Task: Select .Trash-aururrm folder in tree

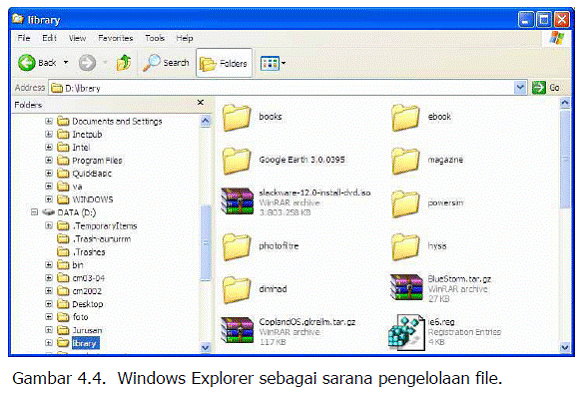Action: 94,239
